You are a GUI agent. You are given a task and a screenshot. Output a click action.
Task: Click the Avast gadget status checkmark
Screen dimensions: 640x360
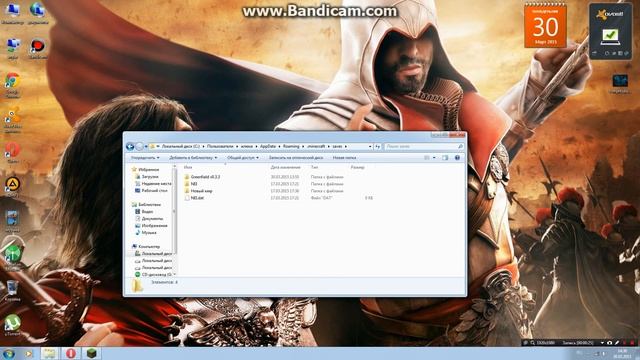(610, 35)
